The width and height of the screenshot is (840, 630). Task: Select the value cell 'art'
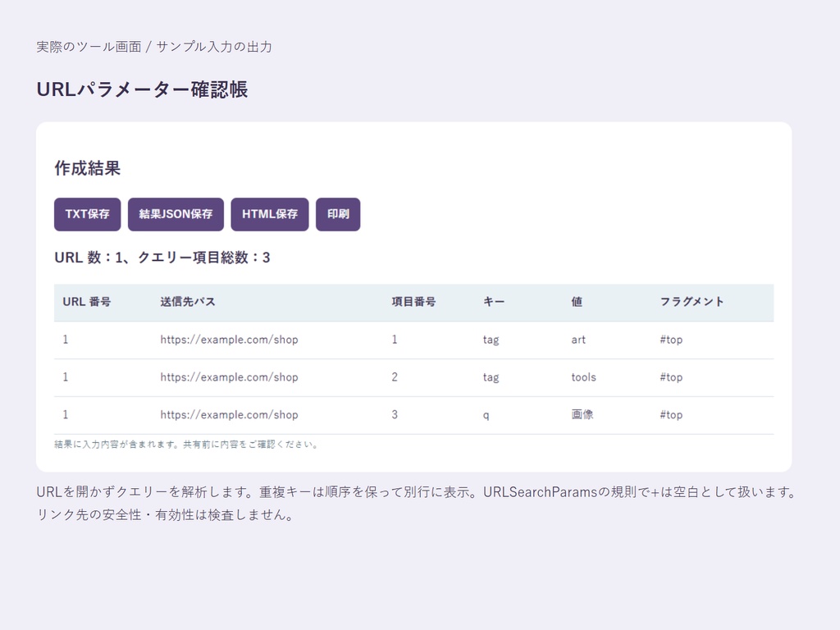[578, 340]
